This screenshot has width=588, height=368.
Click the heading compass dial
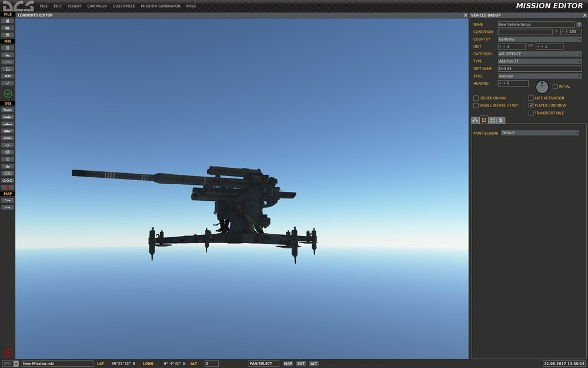point(542,87)
